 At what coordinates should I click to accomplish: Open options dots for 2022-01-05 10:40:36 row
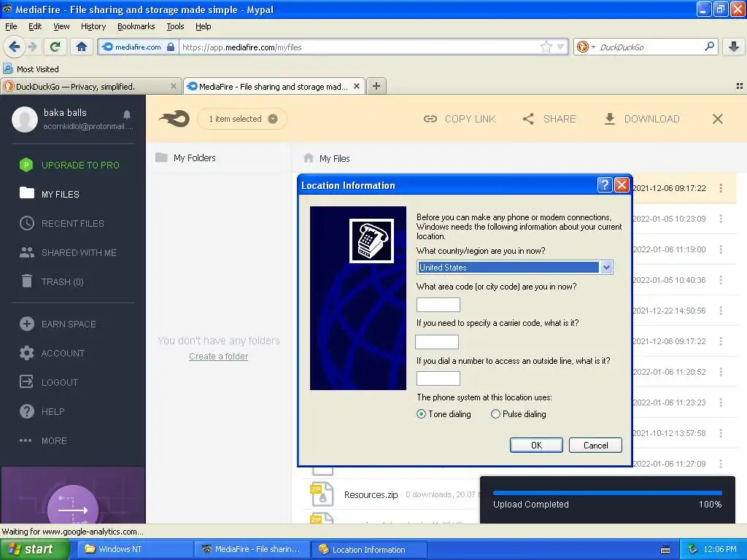pos(721,280)
